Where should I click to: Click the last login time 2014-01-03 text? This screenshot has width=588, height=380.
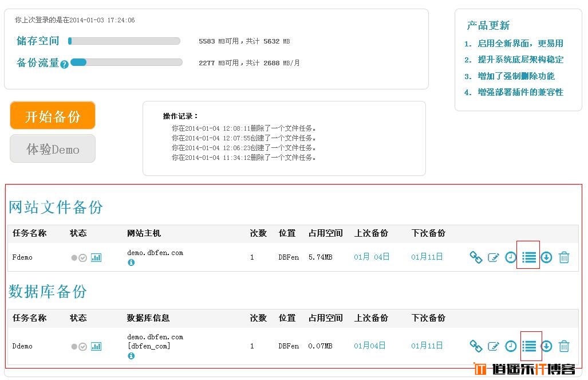click(x=74, y=20)
